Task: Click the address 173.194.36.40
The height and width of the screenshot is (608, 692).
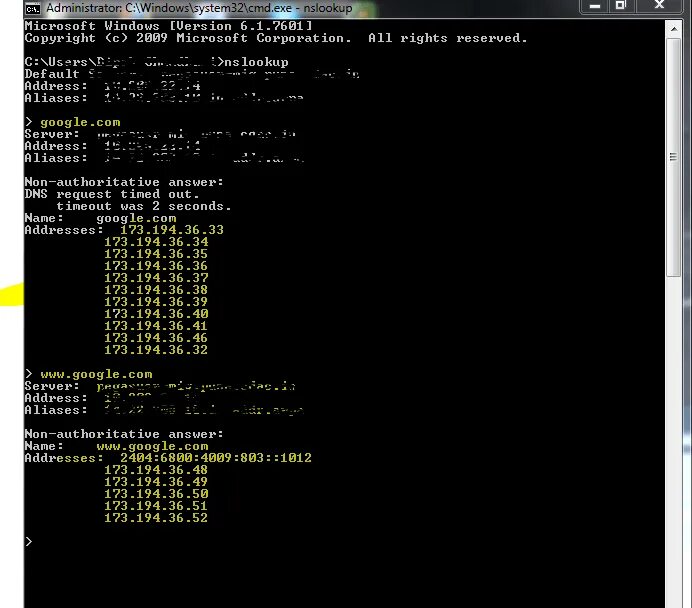Action: pos(156,314)
